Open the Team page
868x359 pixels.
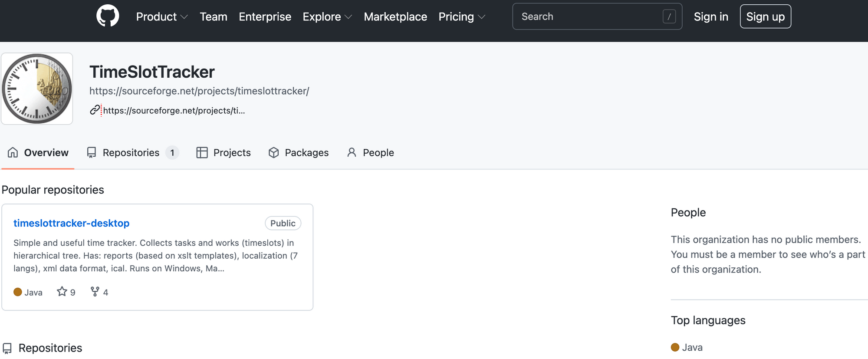[x=214, y=16]
